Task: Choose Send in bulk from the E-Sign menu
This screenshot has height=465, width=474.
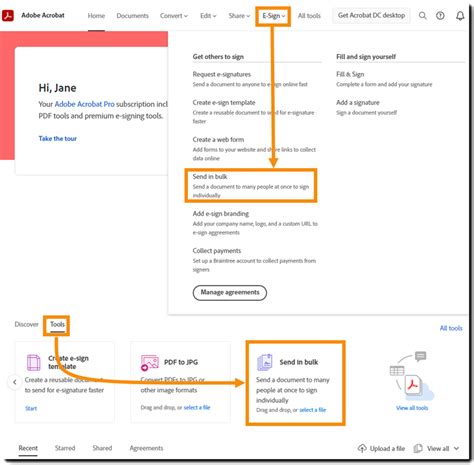Action: (251, 185)
